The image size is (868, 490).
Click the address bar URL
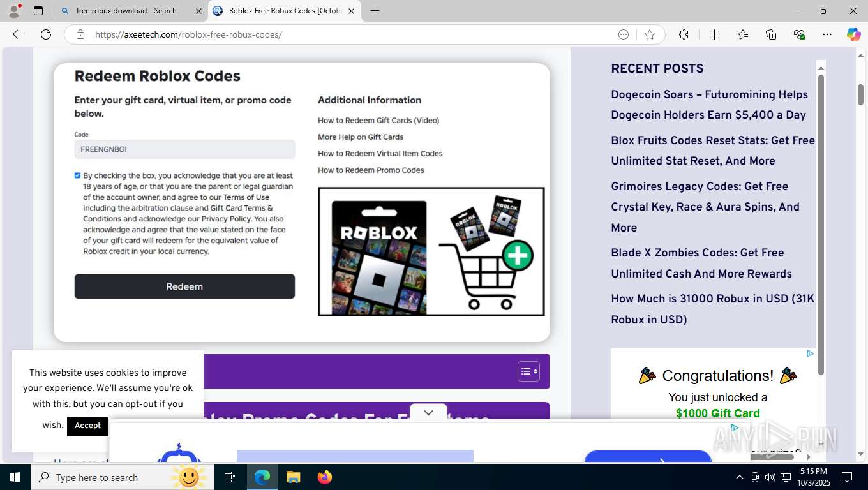[x=188, y=34]
